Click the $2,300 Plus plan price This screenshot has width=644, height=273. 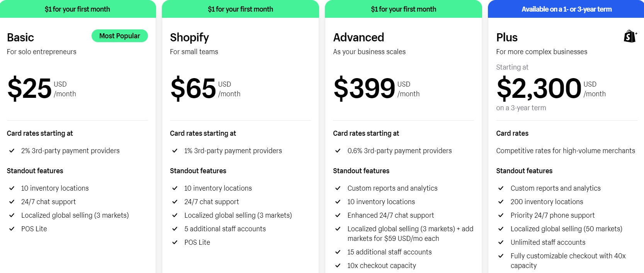pos(539,88)
